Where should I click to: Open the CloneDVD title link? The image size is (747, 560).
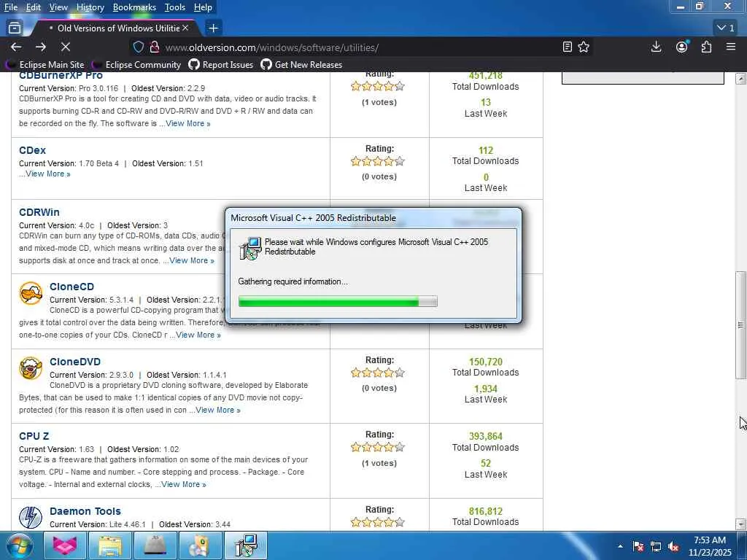point(75,362)
